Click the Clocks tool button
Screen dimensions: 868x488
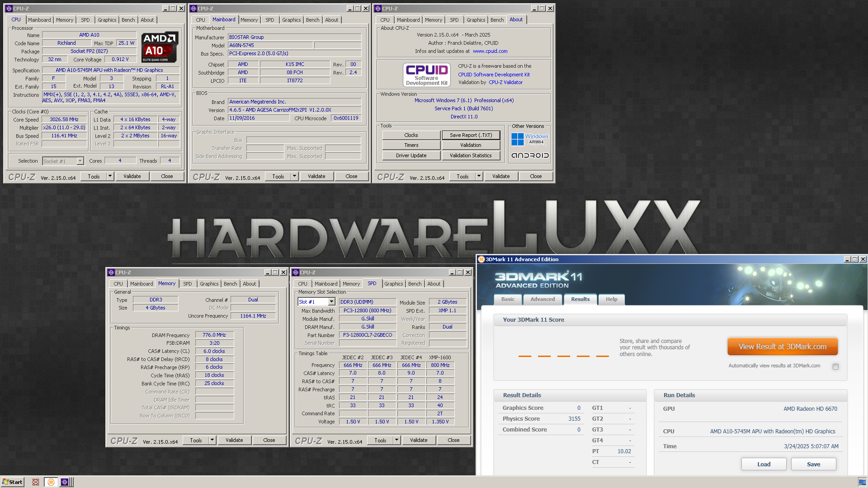[x=411, y=135]
